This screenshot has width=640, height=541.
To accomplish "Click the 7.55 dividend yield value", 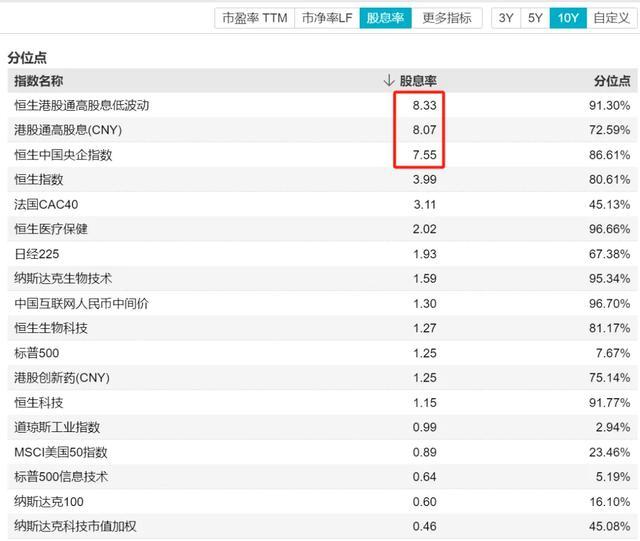I will point(424,155).
